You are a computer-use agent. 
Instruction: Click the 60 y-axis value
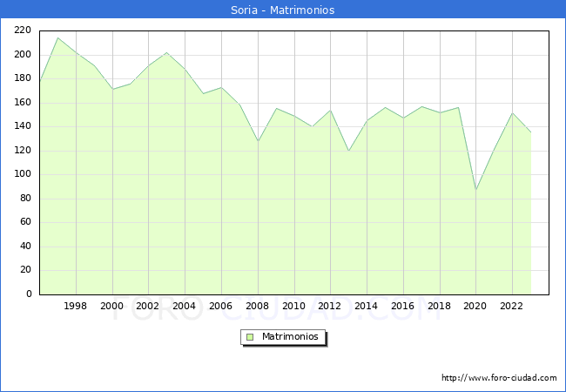[25, 222]
